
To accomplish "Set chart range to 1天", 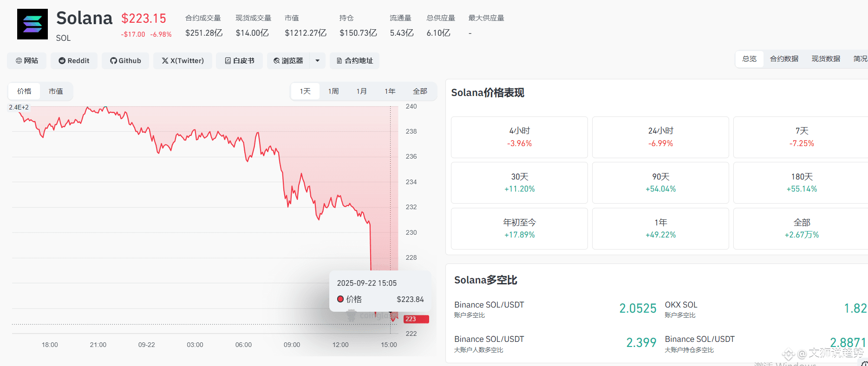I will [x=305, y=91].
